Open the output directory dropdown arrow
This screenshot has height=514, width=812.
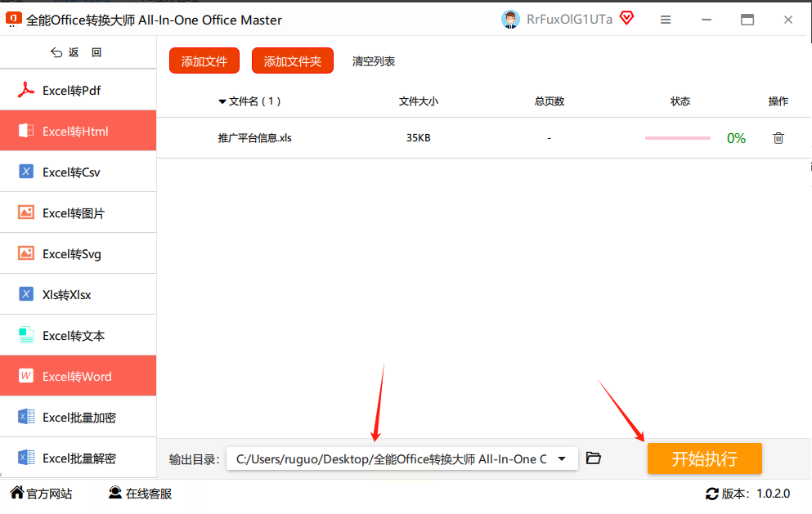click(562, 458)
